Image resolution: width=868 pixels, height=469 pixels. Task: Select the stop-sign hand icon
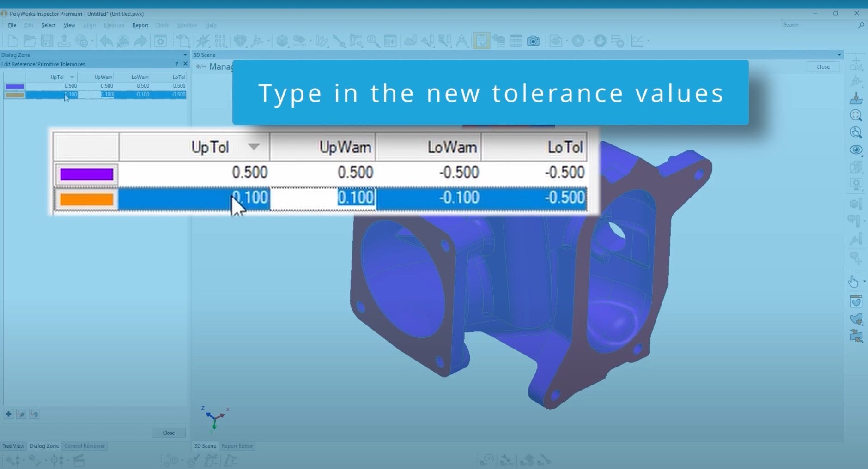click(600, 41)
